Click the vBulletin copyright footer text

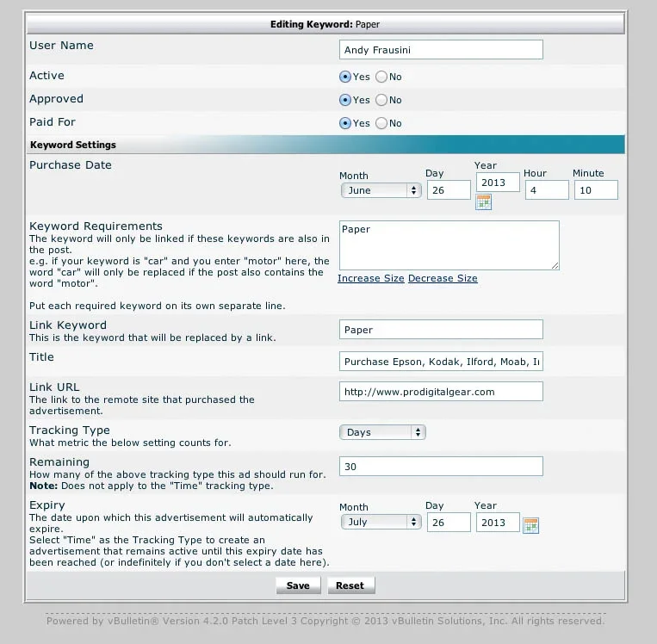[325, 621]
